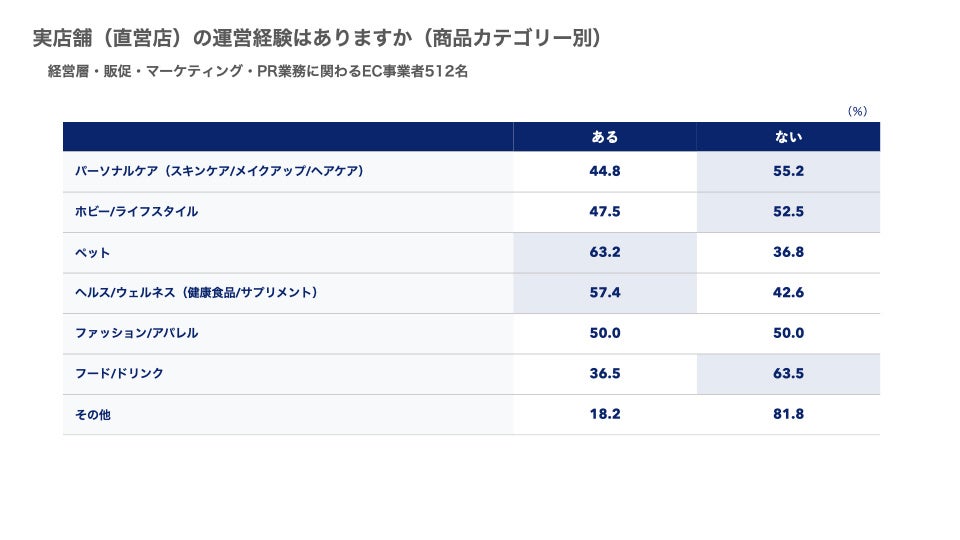Select the ヘルス/ウェルネス row label

pyautogui.click(x=196, y=293)
